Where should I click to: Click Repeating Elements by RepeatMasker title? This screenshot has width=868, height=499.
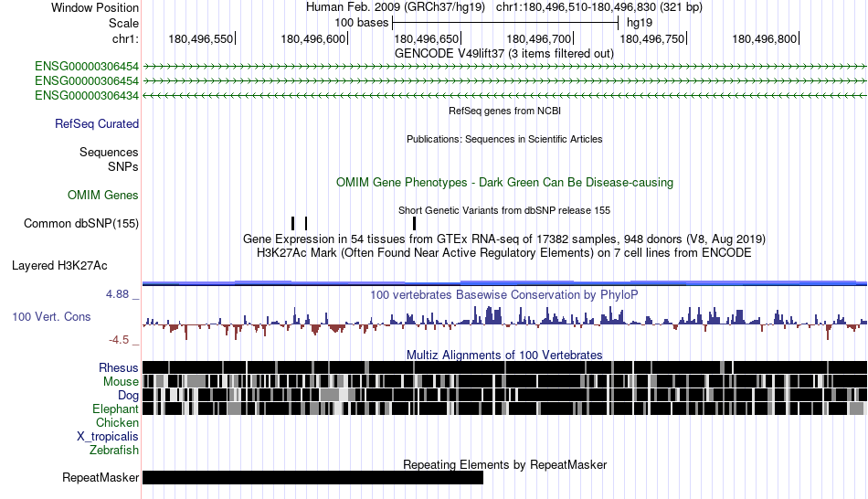505,464
